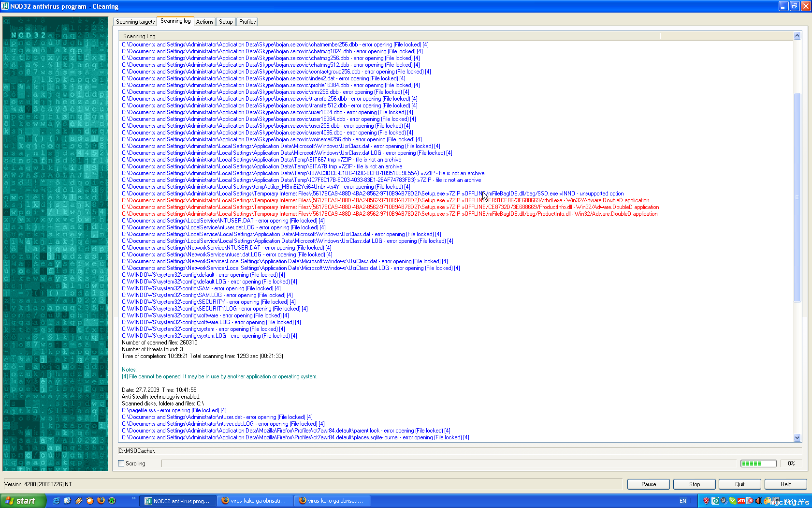Screen dimensions: 812x508
Task: Switch to the Scanning targets tab
Action: tap(135, 22)
